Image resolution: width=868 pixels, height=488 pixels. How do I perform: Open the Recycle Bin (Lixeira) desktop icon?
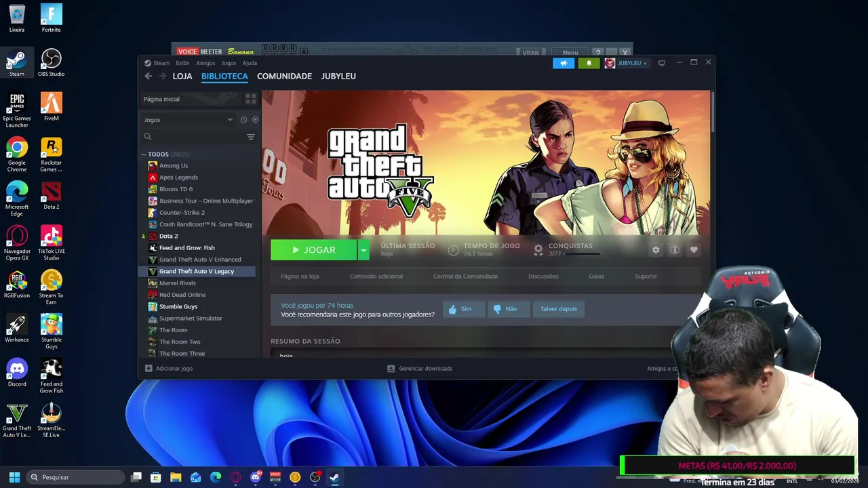[17, 18]
